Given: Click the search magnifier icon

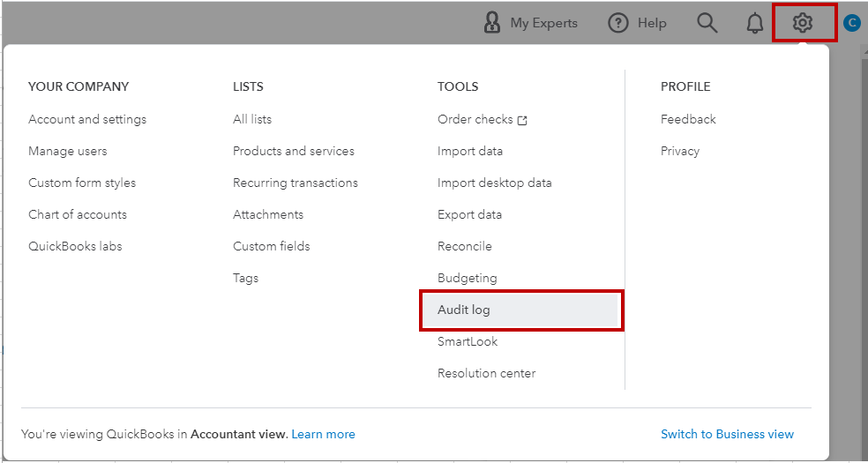Looking at the screenshot, I should (x=707, y=23).
